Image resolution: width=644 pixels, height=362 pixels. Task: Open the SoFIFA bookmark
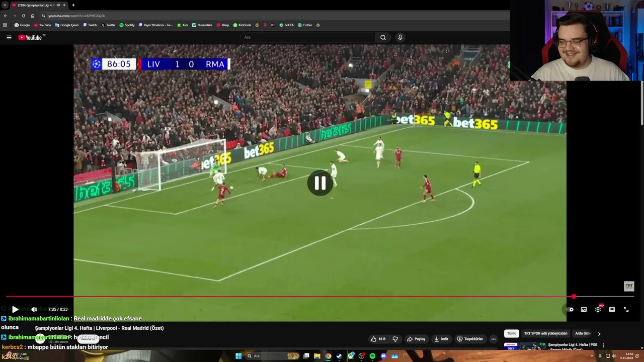(287, 25)
